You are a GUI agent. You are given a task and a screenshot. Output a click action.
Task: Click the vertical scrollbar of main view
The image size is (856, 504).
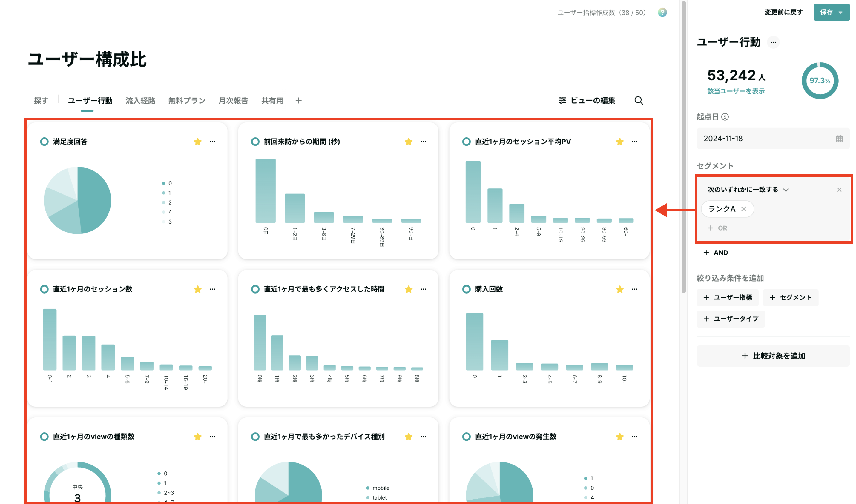(683, 147)
